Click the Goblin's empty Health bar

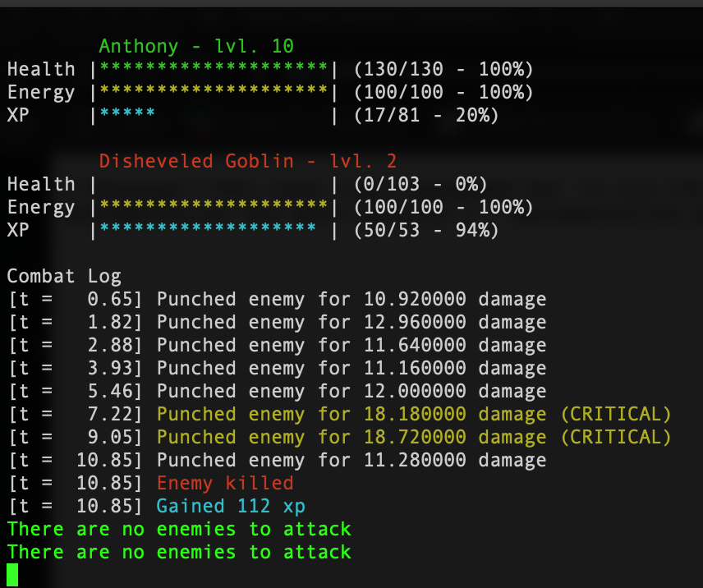point(214,185)
